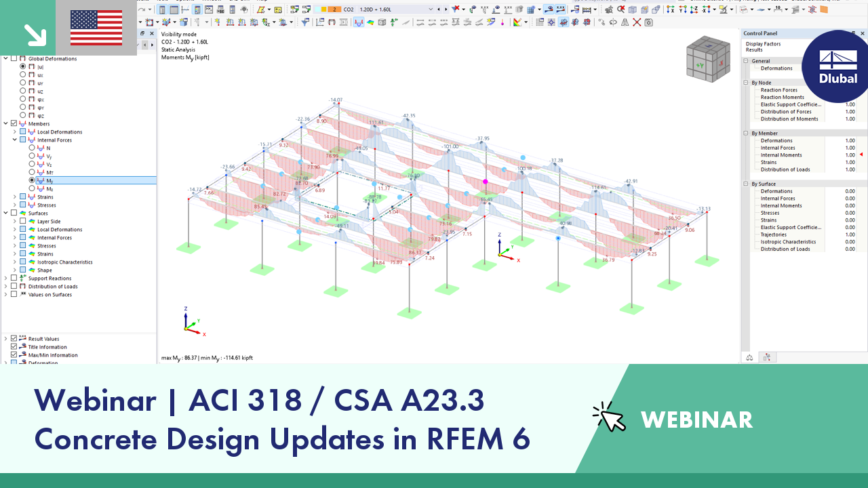
Task: Expand the Local Deformations node under Members
Action: pyautogui.click(x=15, y=131)
